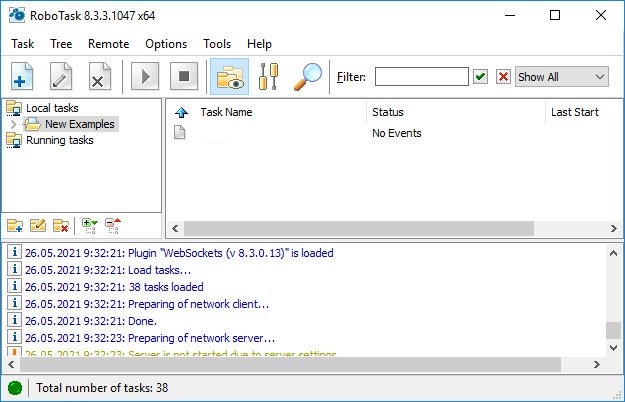Click the collapse all tree icon
The width and height of the screenshot is (625, 402).
coord(113,226)
